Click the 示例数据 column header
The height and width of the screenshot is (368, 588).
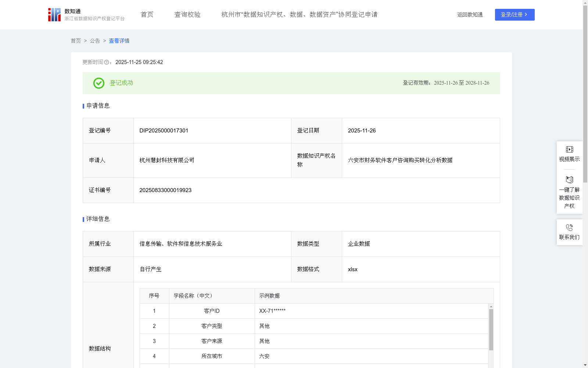[x=374, y=296]
